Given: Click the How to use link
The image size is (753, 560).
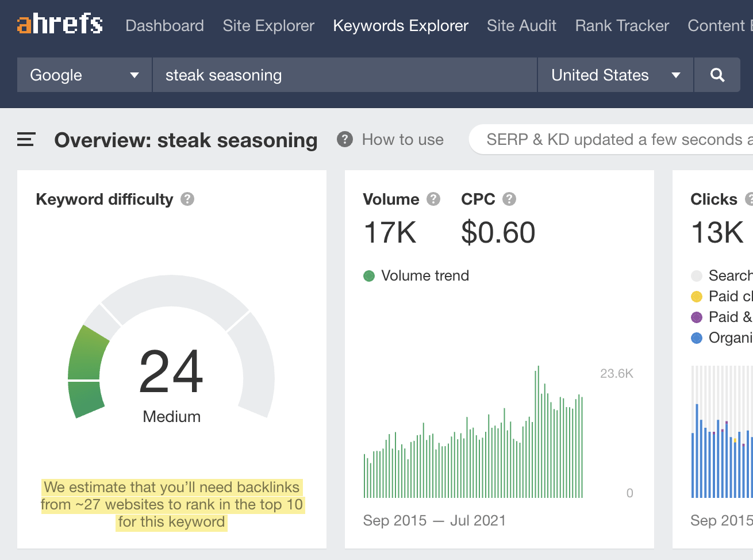Looking at the screenshot, I should pyautogui.click(x=402, y=139).
